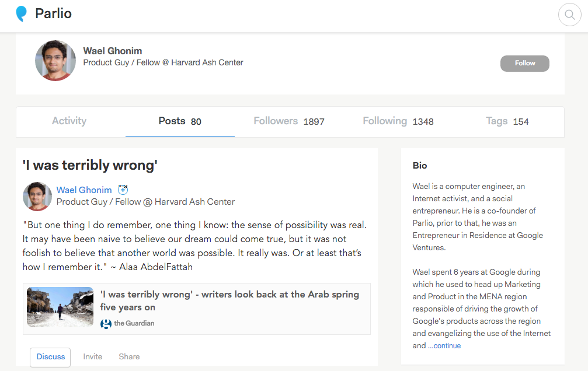Image resolution: width=588 pixels, height=371 pixels.
Task: Expand bio with the continue link
Action: click(444, 346)
